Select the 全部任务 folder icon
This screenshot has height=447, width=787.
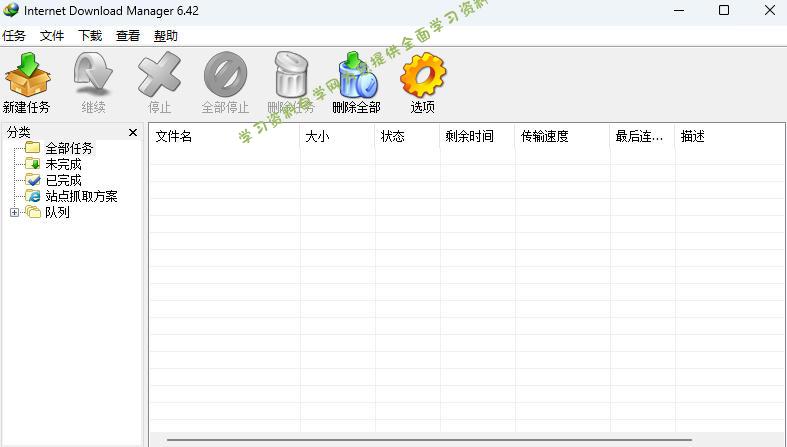tap(33, 147)
